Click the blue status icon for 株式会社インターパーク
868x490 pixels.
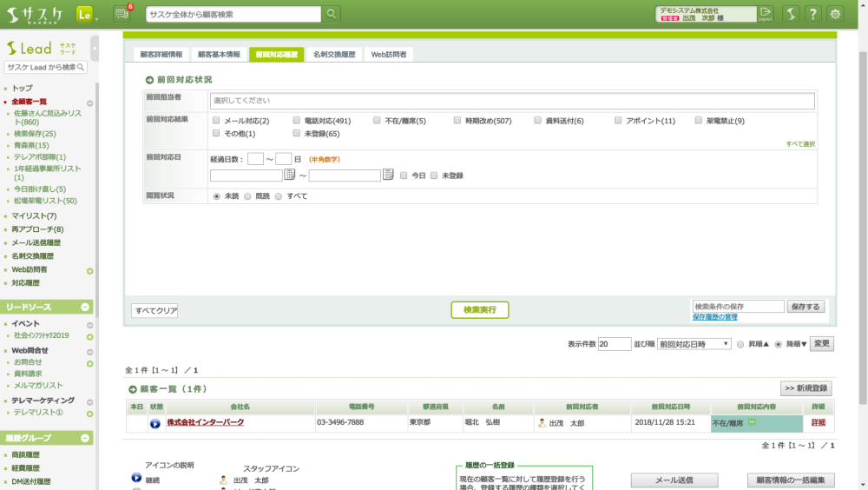pos(155,423)
